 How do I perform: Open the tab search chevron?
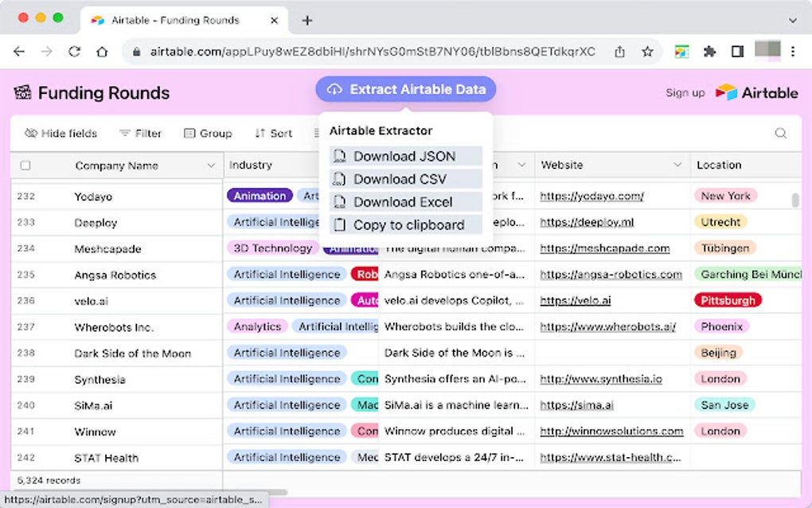coord(793,20)
